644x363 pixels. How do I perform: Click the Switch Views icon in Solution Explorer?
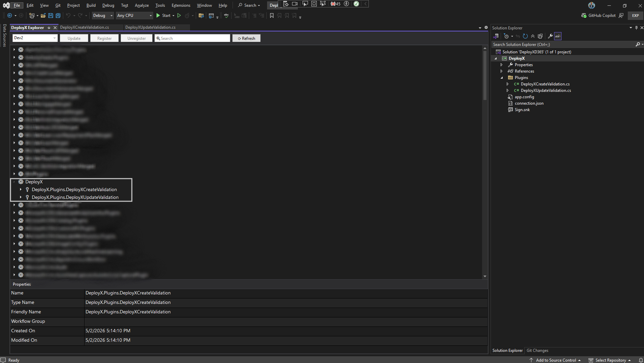[x=496, y=36]
